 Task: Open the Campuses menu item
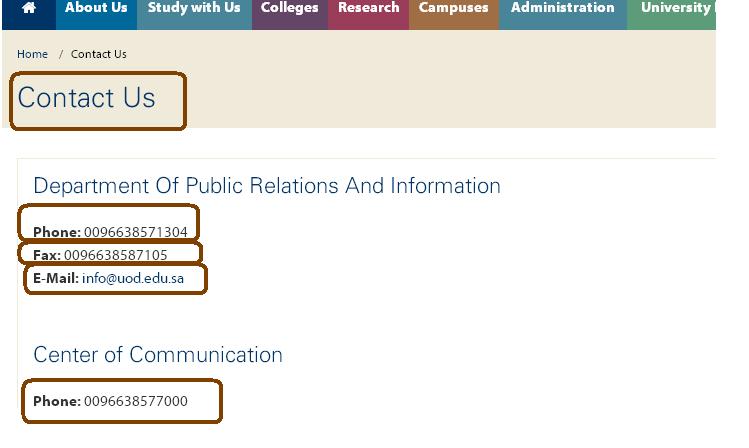[453, 8]
